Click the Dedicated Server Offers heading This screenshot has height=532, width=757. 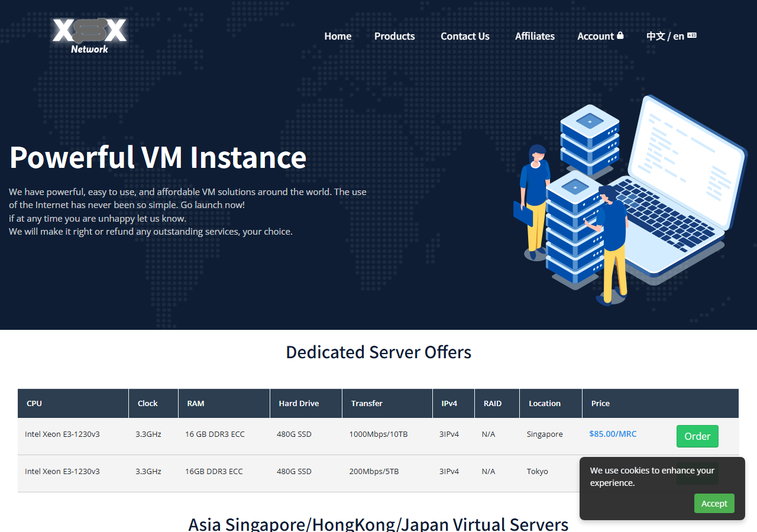378,352
